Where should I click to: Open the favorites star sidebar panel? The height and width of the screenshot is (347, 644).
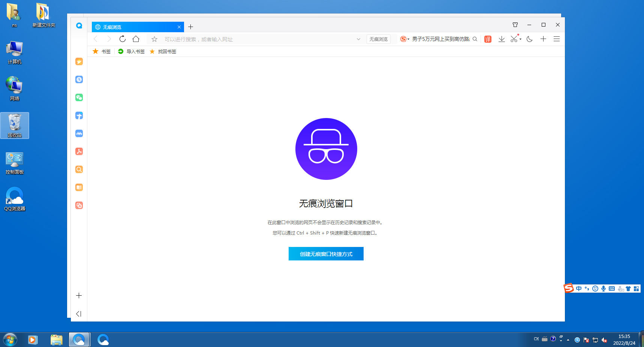(79, 61)
